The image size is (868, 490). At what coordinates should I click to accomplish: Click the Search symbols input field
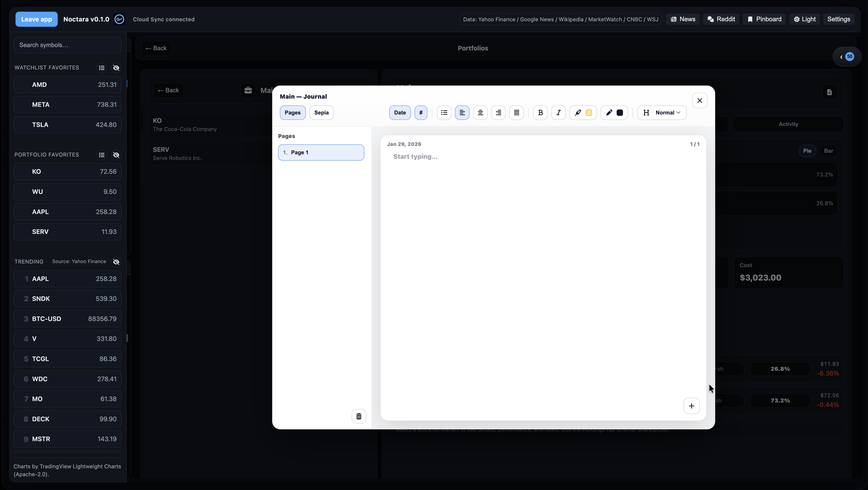[x=67, y=45]
